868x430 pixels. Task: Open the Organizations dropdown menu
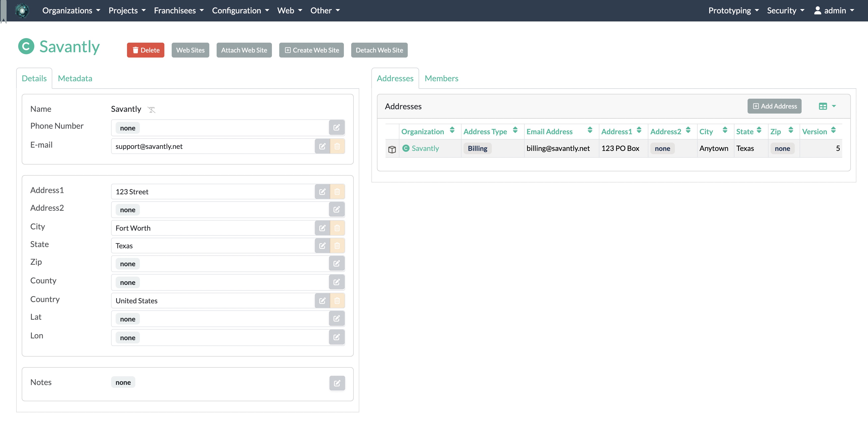click(71, 10)
